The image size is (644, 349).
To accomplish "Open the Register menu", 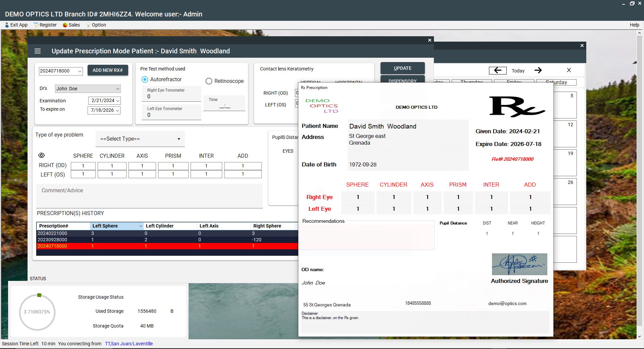I will click(45, 25).
